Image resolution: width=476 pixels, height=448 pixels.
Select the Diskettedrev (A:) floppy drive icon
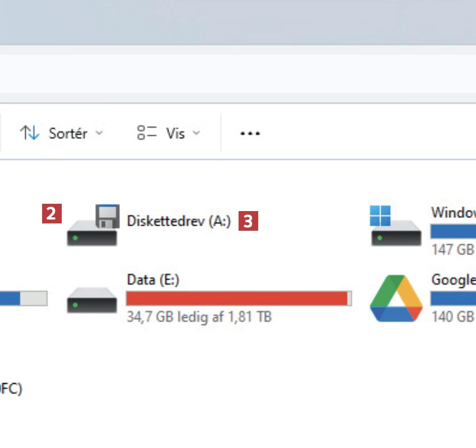(93, 226)
